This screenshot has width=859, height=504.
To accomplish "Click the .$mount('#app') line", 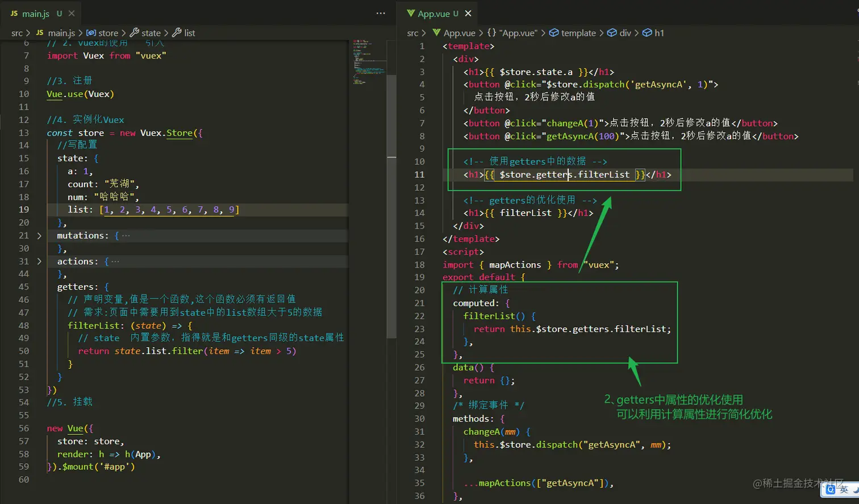I will [x=91, y=467].
